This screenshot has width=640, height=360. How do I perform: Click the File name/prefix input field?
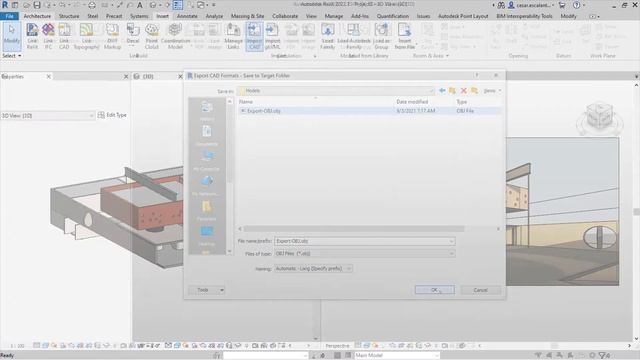pos(361,241)
